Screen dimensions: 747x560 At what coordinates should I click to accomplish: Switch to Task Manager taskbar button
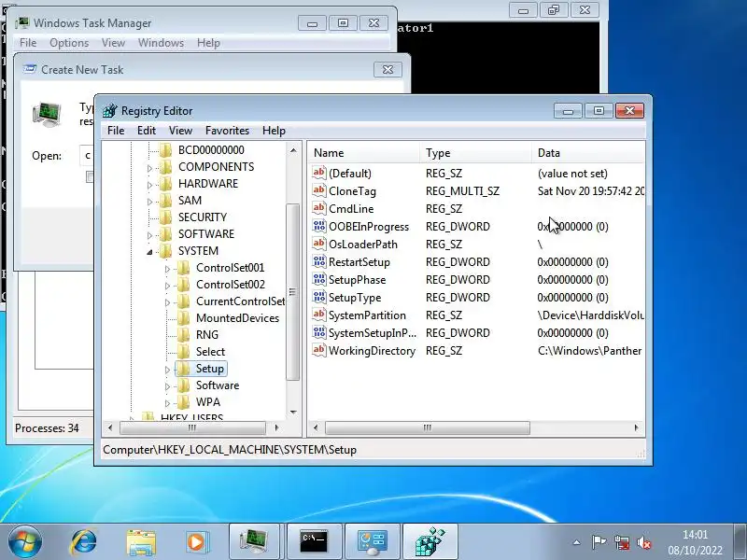(254, 541)
